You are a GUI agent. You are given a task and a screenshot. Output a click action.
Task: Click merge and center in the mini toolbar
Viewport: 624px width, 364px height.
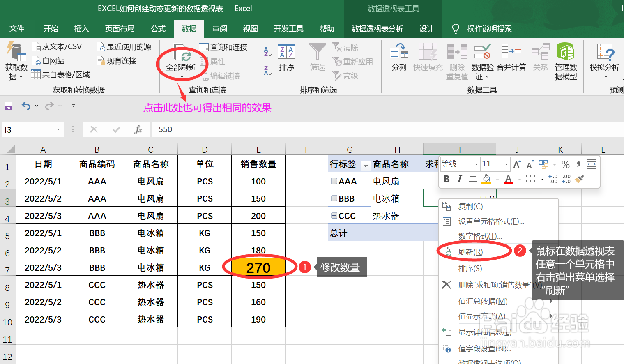point(592,164)
